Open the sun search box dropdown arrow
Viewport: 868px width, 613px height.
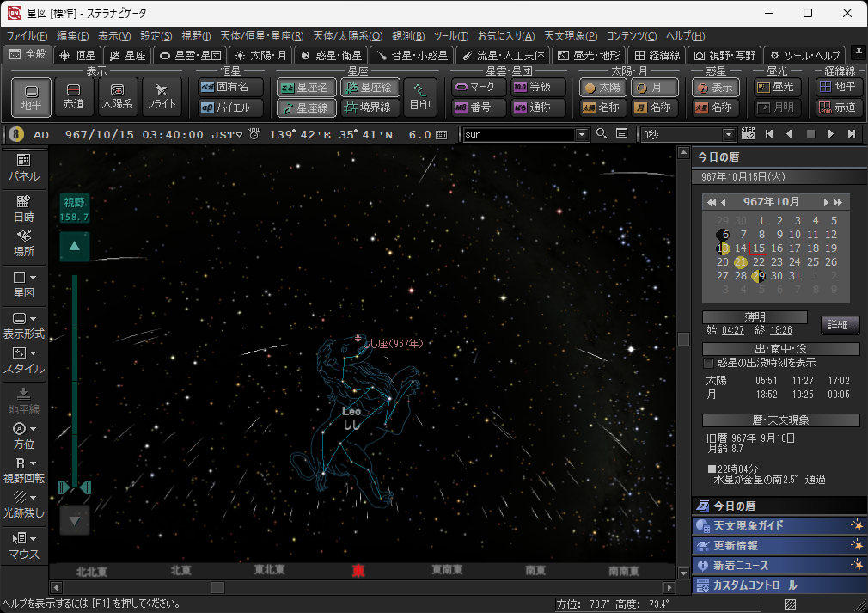pyautogui.click(x=582, y=134)
